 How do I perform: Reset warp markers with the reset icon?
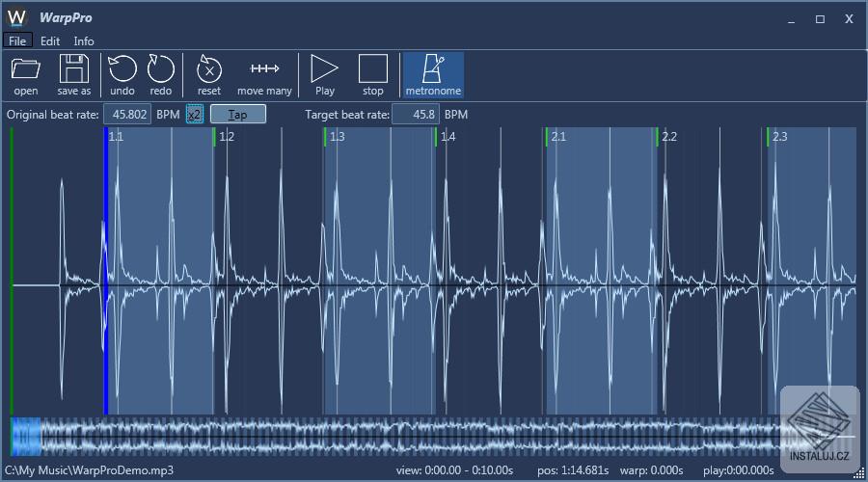tap(209, 75)
